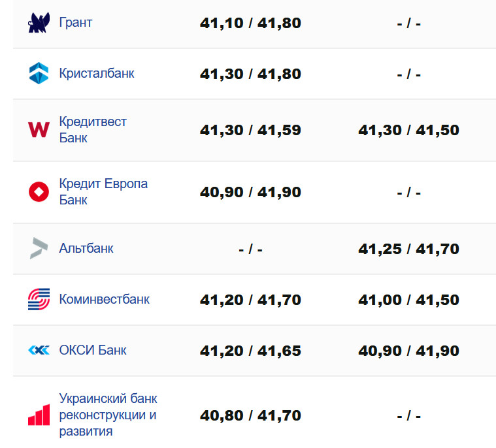This screenshot has width=496, height=448.
Task: Open the Грант bank link
Action: [76, 23]
